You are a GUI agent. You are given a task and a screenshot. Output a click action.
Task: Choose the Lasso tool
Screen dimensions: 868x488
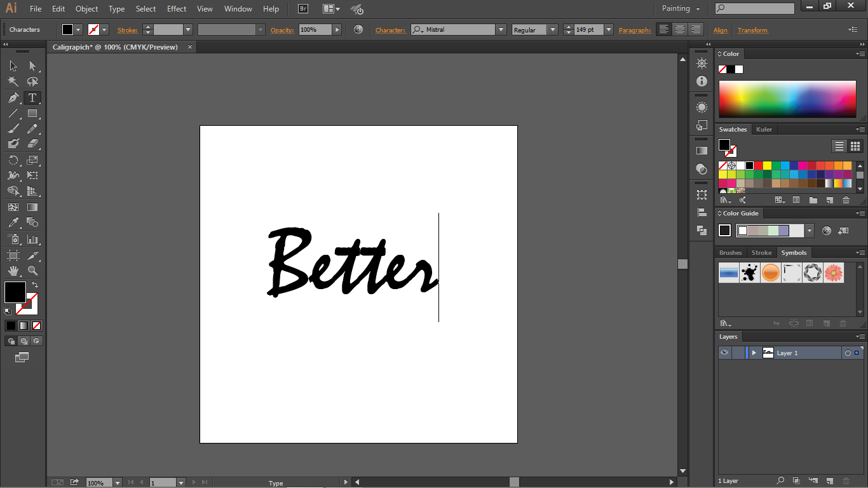[x=32, y=82]
